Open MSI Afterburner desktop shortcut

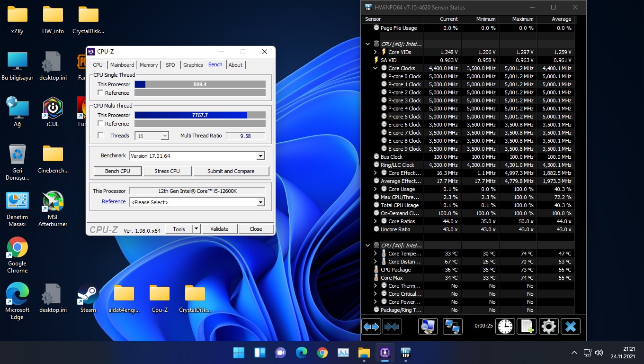coord(53,209)
